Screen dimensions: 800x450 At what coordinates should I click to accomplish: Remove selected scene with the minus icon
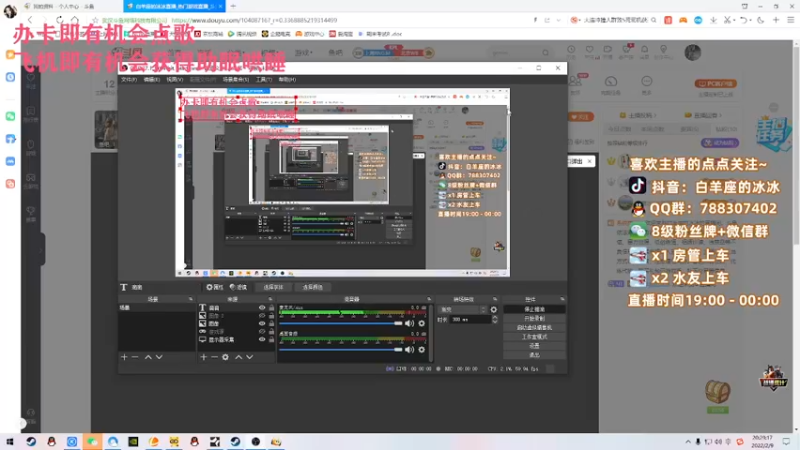click(135, 357)
